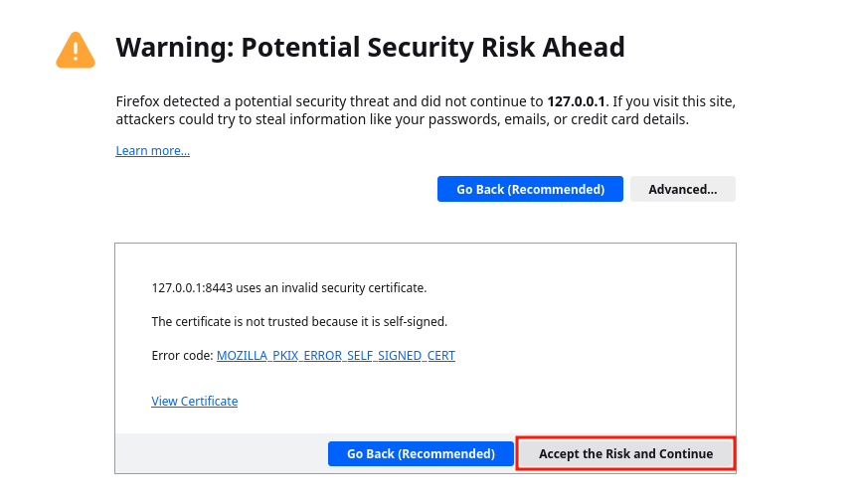Click the bold 127.0.0.1 address text
862x504 pixels.
576,101
